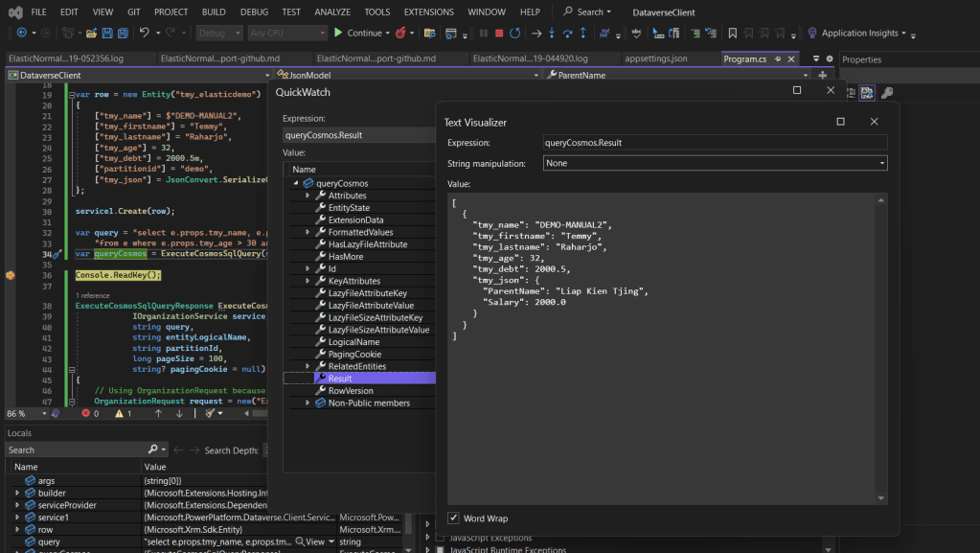Image resolution: width=980 pixels, height=553 pixels.
Task: Open the String manipulation dropdown
Action: click(x=715, y=163)
